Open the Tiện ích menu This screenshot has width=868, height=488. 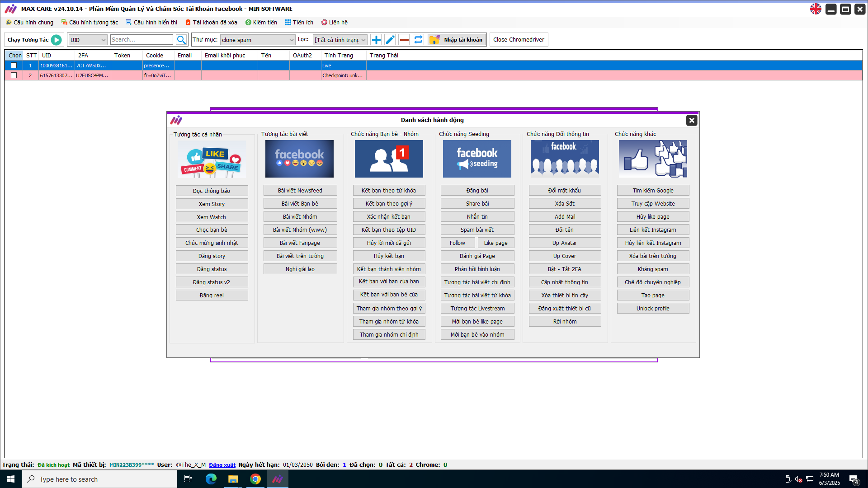(299, 22)
